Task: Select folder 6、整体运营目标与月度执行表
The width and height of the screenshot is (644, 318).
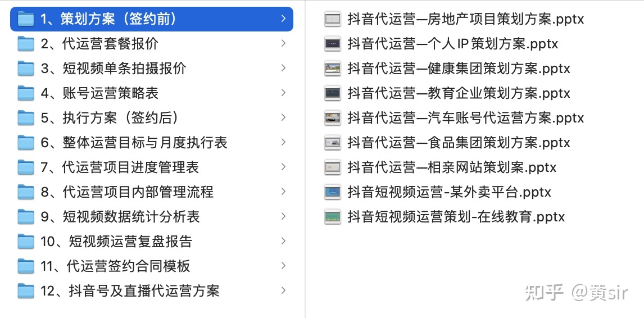Action: tap(134, 143)
